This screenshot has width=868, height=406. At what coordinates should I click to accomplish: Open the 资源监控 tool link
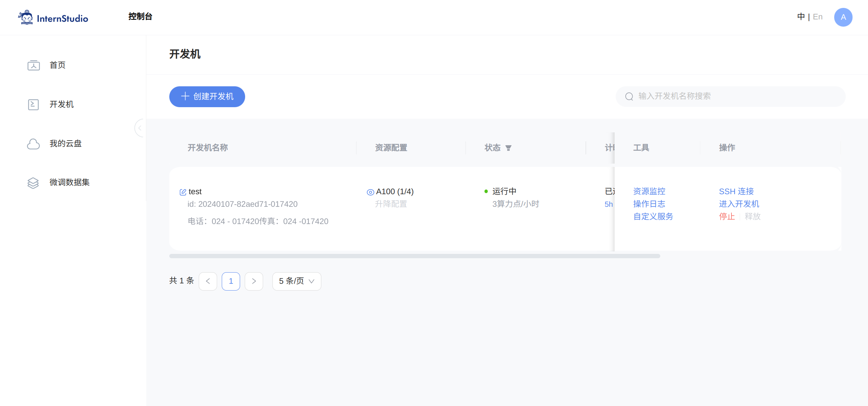(649, 191)
